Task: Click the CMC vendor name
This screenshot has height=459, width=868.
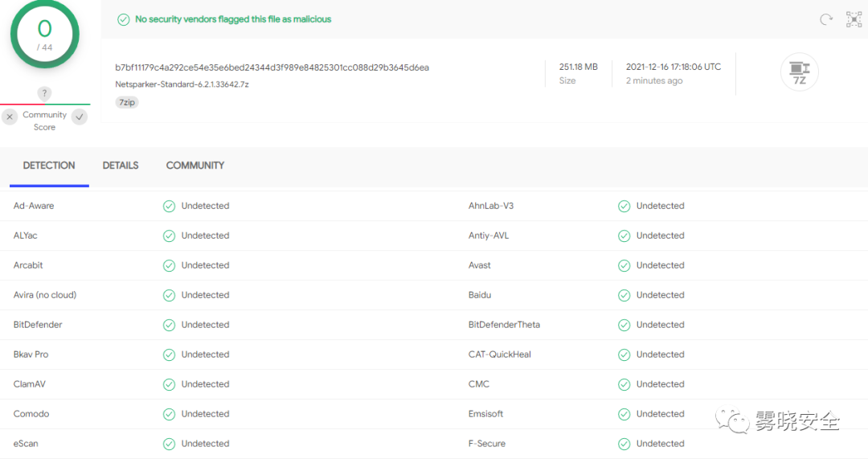Action: coord(479,384)
